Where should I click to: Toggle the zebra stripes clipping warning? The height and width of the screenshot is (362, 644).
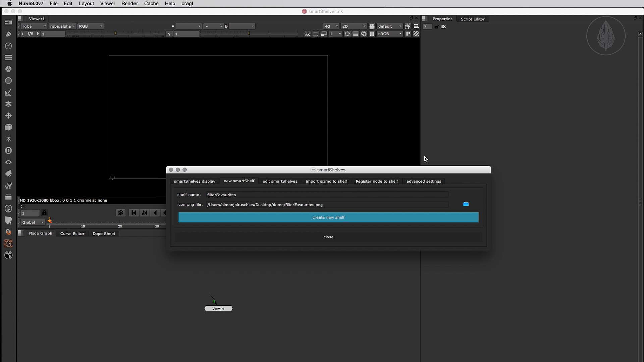[416, 34]
